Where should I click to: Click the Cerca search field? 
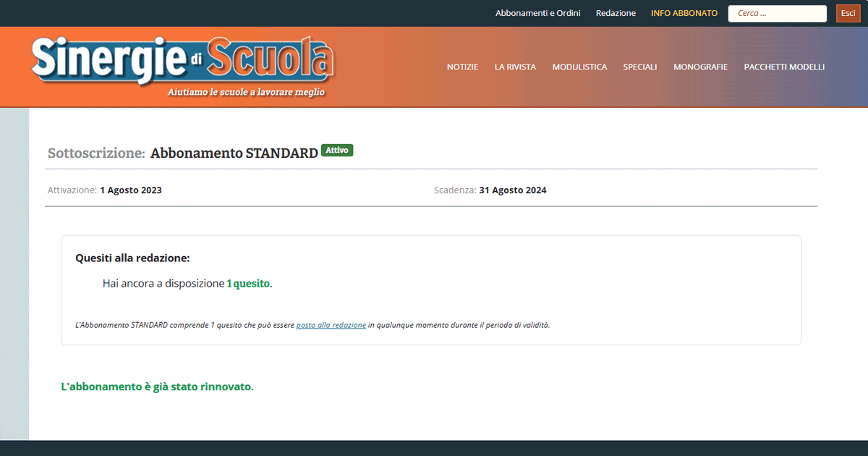[x=777, y=14]
